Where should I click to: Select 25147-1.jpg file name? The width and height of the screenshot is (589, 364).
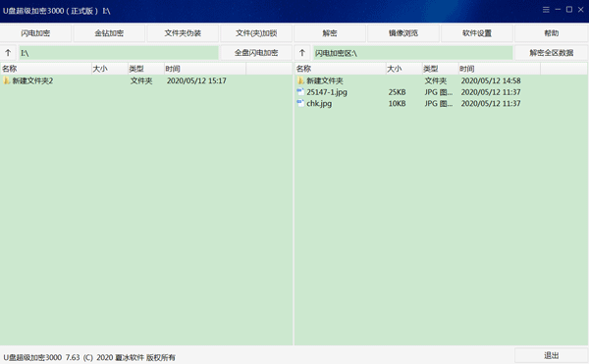click(x=327, y=92)
